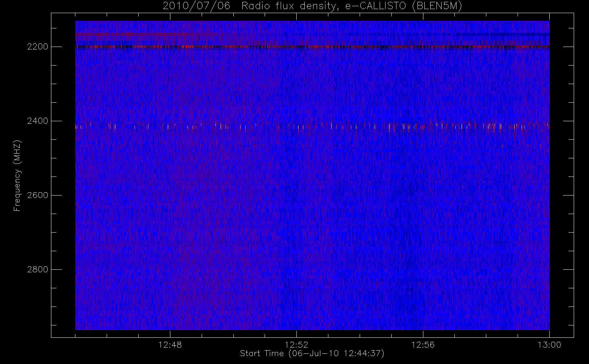Select the 2600 frequency axis label
This screenshot has width=589, height=364.
point(37,195)
